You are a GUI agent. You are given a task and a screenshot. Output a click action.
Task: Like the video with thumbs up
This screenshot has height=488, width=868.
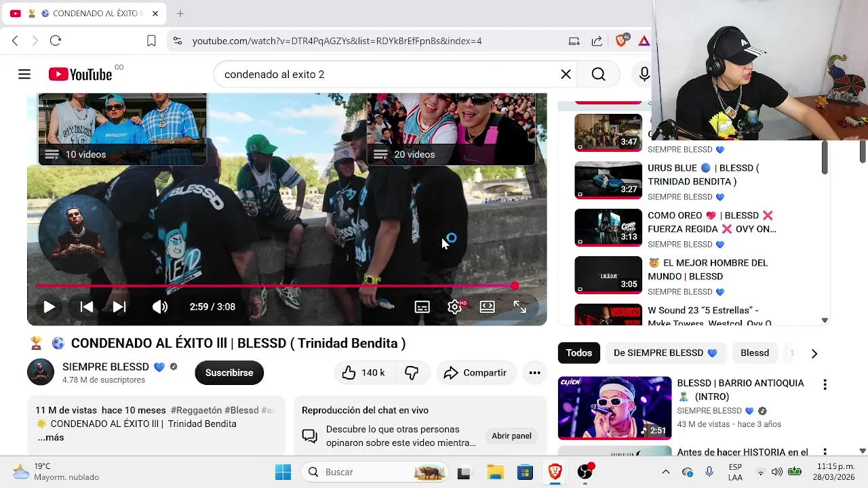(x=363, y=373)
